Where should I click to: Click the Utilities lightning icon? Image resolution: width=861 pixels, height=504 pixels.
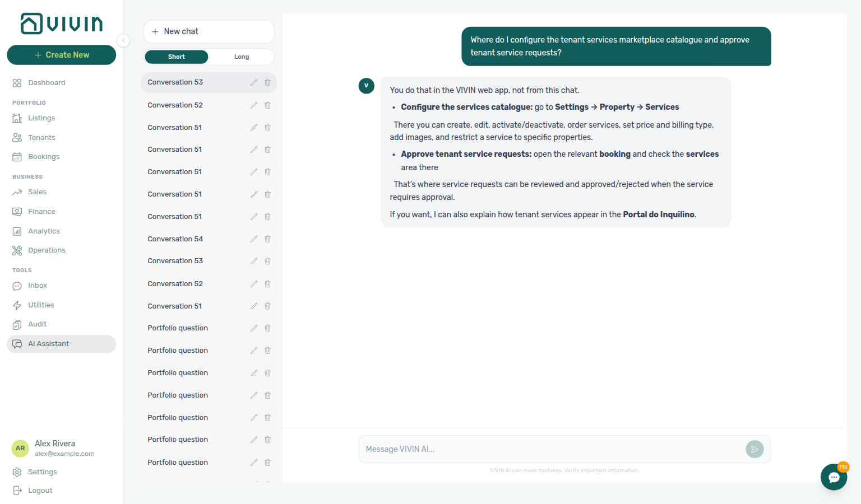[x=17, y=305]
